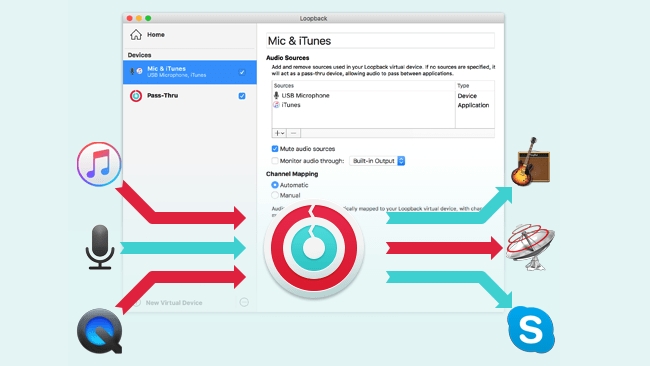The image size is (650, 366).
Task: Zoom the Loopback window with green button
Action: click(148, 18)
